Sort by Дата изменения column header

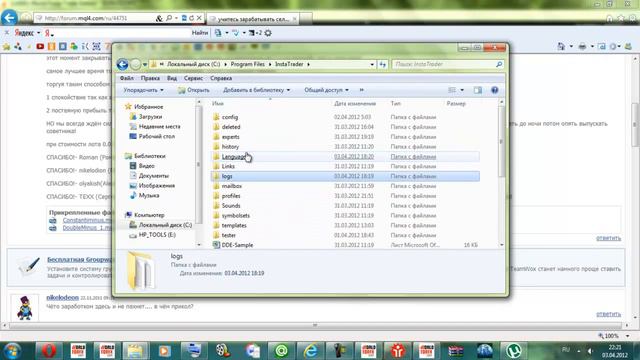pyautogui.click(x=355, y=104)
